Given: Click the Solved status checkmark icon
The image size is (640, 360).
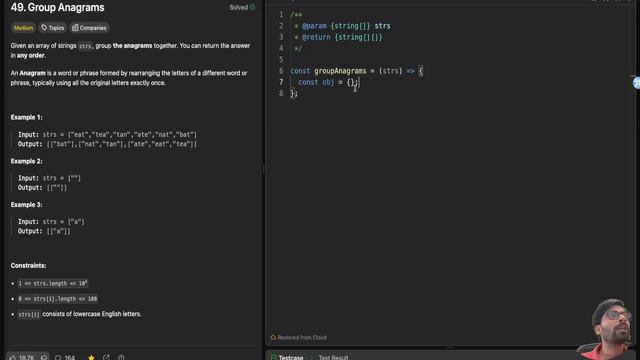Looking at the screenshot, I should click(253, 7).
